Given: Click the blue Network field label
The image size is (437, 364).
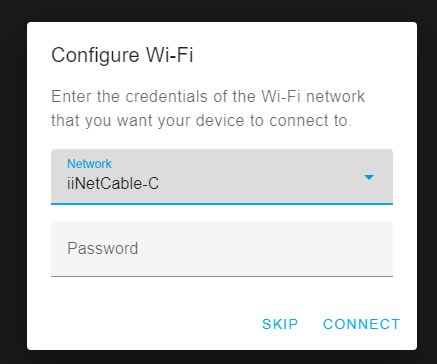Looking at the screenshot, I should click(89, 164).
